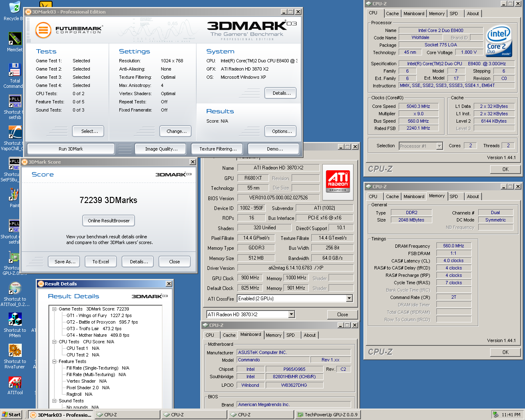525x420 pixels.
Task: Open the Paint desktop icon
Action: pos(15,195)
